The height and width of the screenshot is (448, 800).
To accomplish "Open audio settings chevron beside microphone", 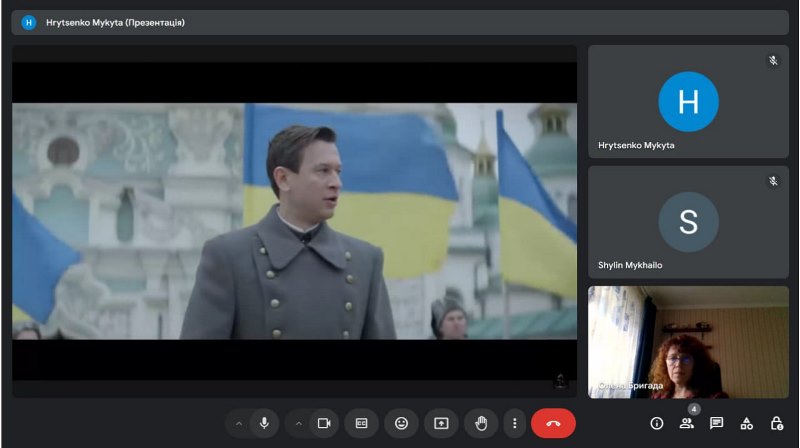I will tap(239, 424).
